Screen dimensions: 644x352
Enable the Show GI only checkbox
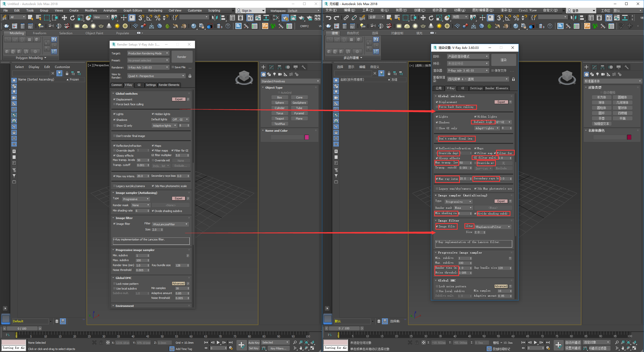click(115, 125)
